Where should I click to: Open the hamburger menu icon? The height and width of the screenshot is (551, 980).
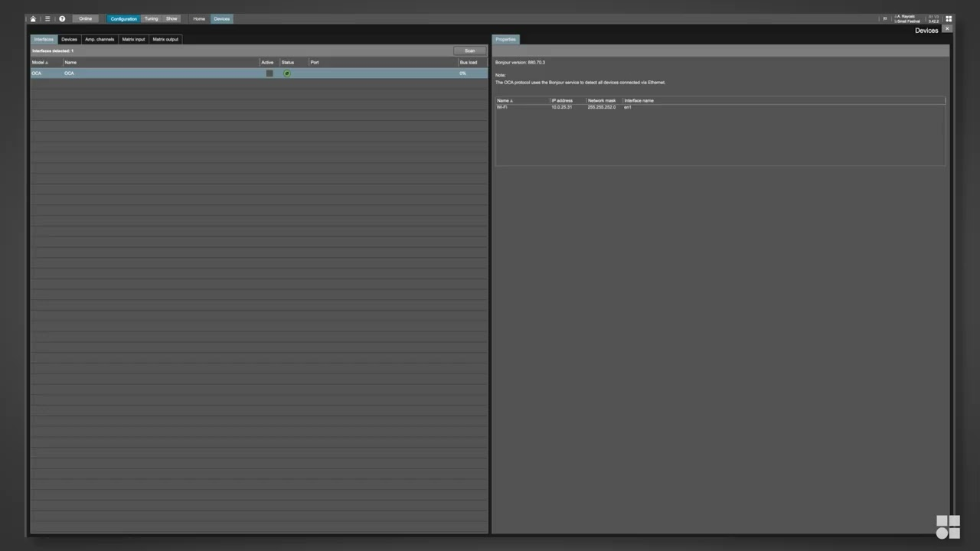coord(47,19)
